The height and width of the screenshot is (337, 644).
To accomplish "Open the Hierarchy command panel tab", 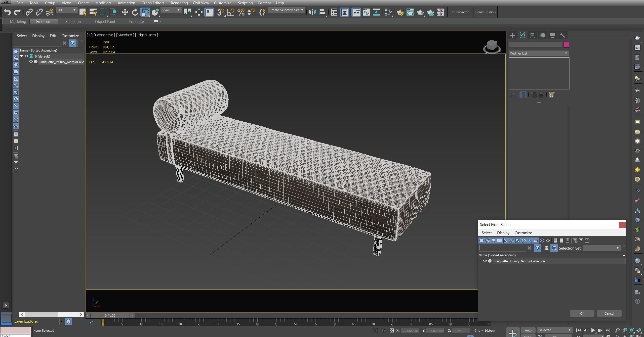I will (532, 35).
